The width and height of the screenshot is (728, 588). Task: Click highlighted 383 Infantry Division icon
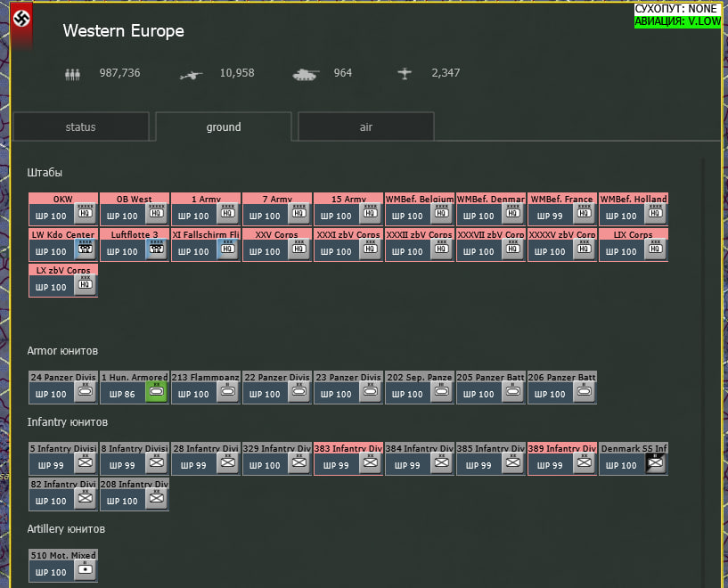point(371,462)
